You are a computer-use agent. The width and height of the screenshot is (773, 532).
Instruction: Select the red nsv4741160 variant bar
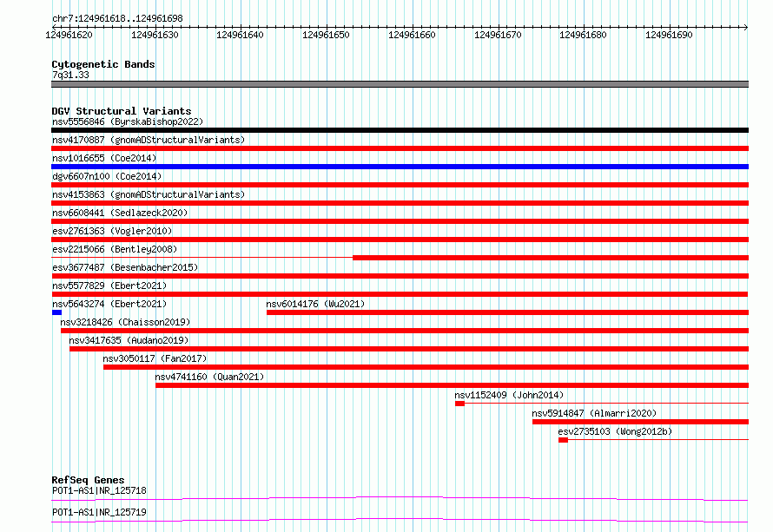pyautogui.click(x=452, y=385)
